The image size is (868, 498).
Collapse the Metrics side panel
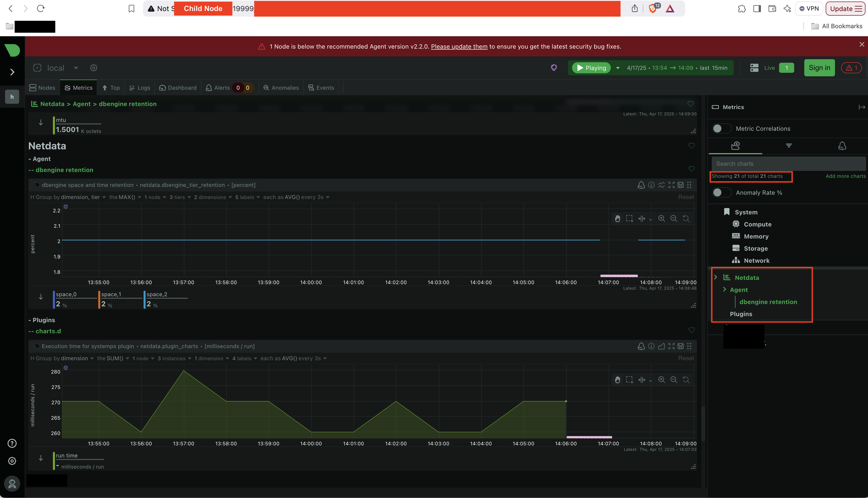pyautogui.click(x=861, y=107)
